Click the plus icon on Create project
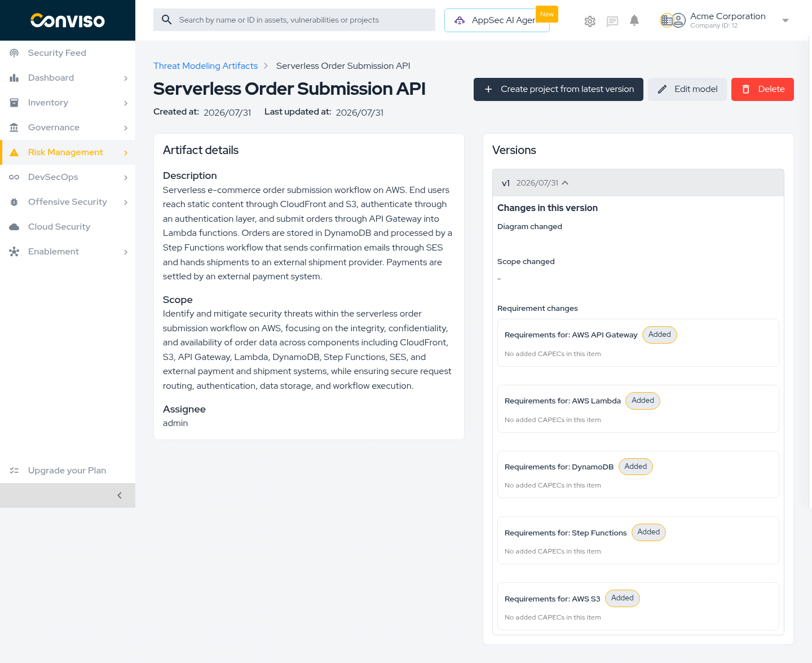This screenshot has height=663, width=812. click(488, 89)
